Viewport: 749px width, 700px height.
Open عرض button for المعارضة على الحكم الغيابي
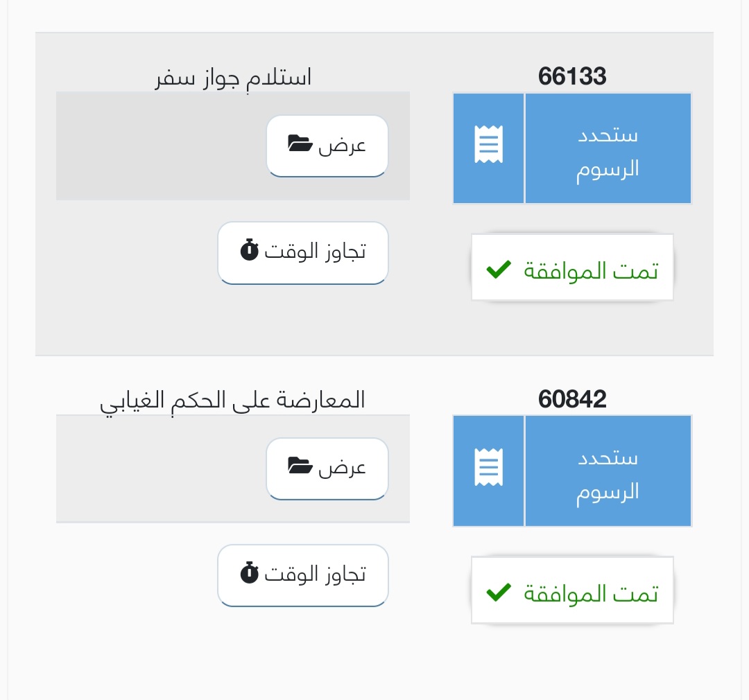coord(327,469)
